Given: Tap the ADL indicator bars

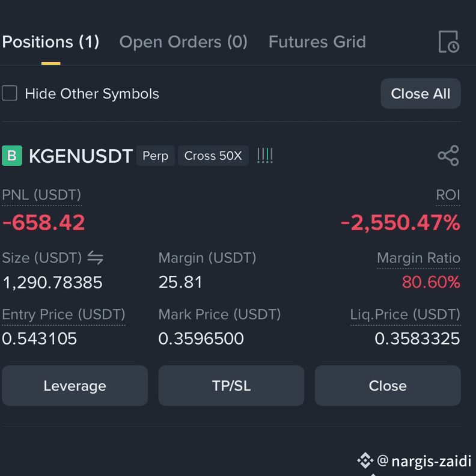Looking at the screenshot, I should click(264, 156).
